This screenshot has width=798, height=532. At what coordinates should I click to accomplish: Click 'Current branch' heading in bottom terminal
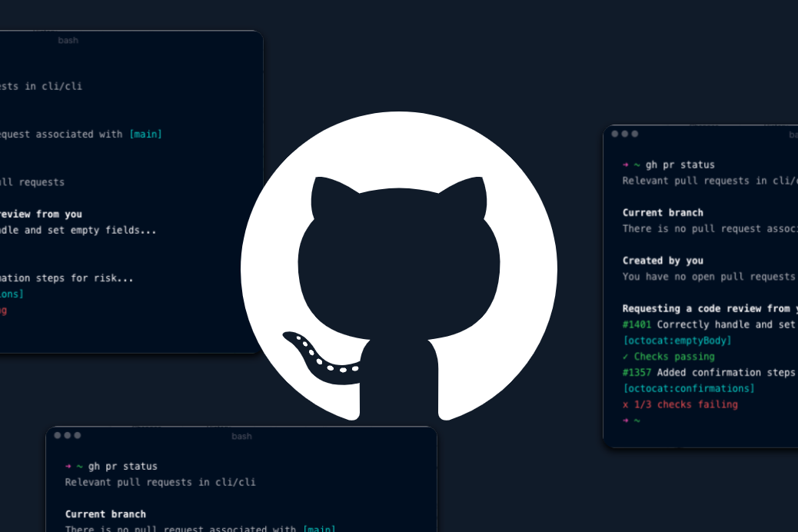coord(105,514)
